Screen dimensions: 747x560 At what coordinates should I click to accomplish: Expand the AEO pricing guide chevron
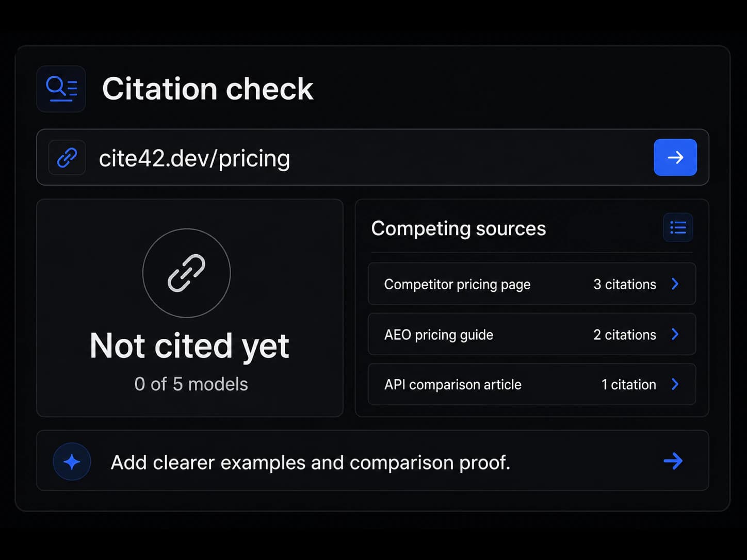point(675,334)
